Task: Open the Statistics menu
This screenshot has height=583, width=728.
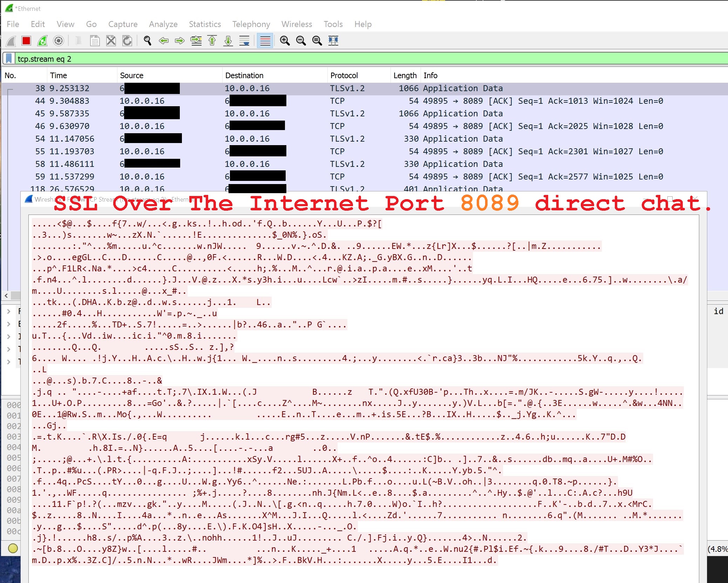Action: click(205, 24)
